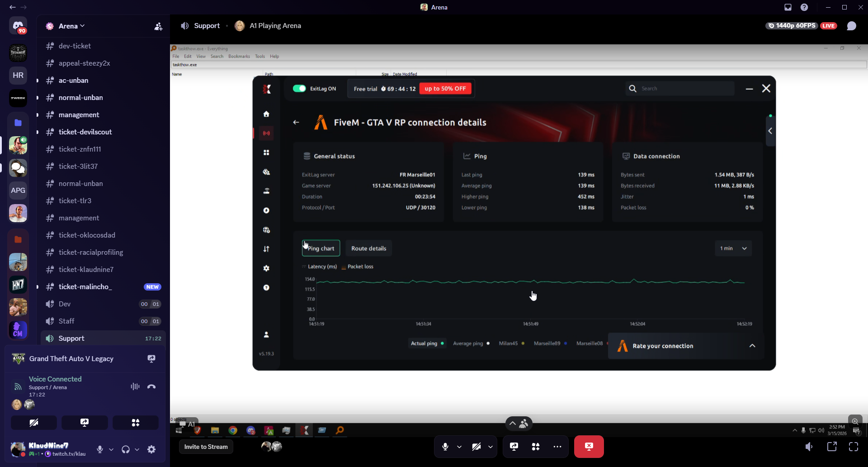Toggle the Milan45 legend series
Viewport: 868px width, 467px height.
(511, 343)
